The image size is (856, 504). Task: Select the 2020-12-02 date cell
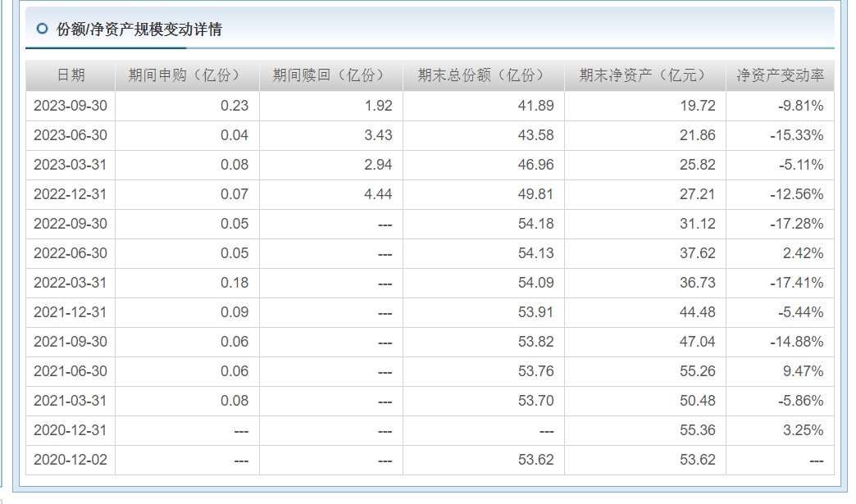point(71,459)
